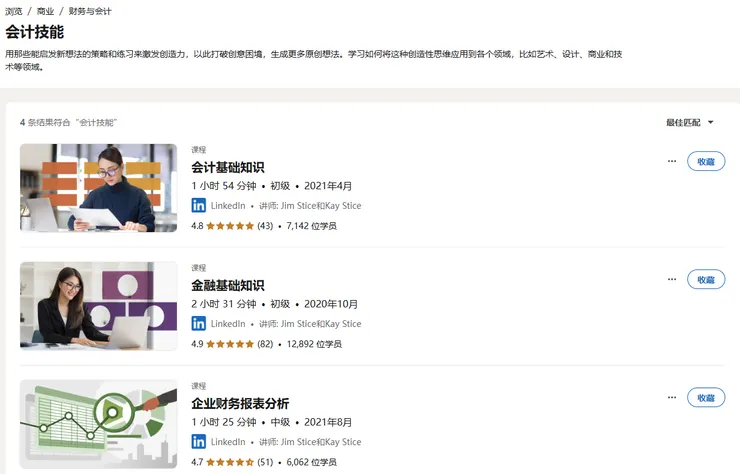Toggle 收藏 for the 金融基础知识 course
The width and height of the screenshot is (740, 474).
pos(706,279)
